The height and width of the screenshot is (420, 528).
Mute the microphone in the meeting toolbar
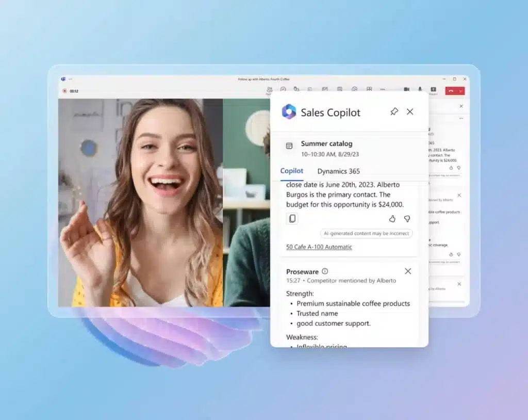[x=420, y=89]
